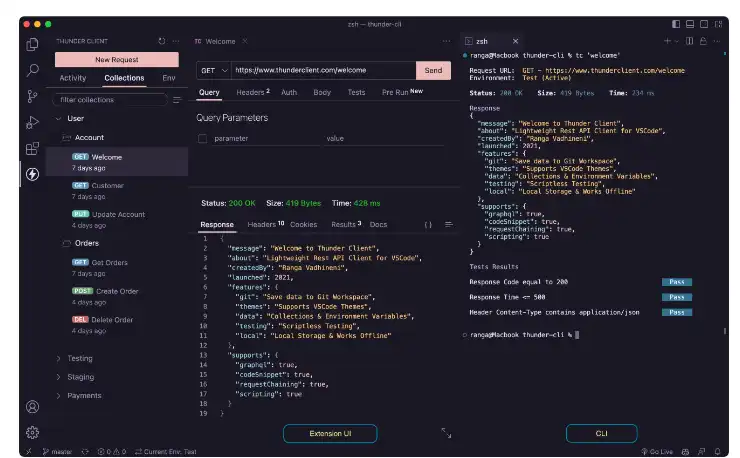Viewport: 740px width, 458px height.
Task: Click Current Env: Test status item
Action: [166, 451]
